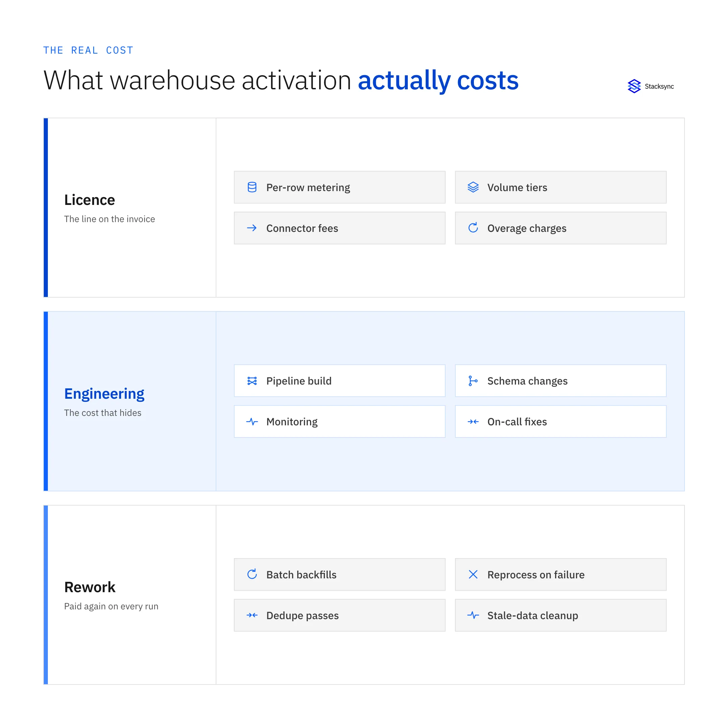Select the Overage charges label
The image size is (728, 728).
527,229
